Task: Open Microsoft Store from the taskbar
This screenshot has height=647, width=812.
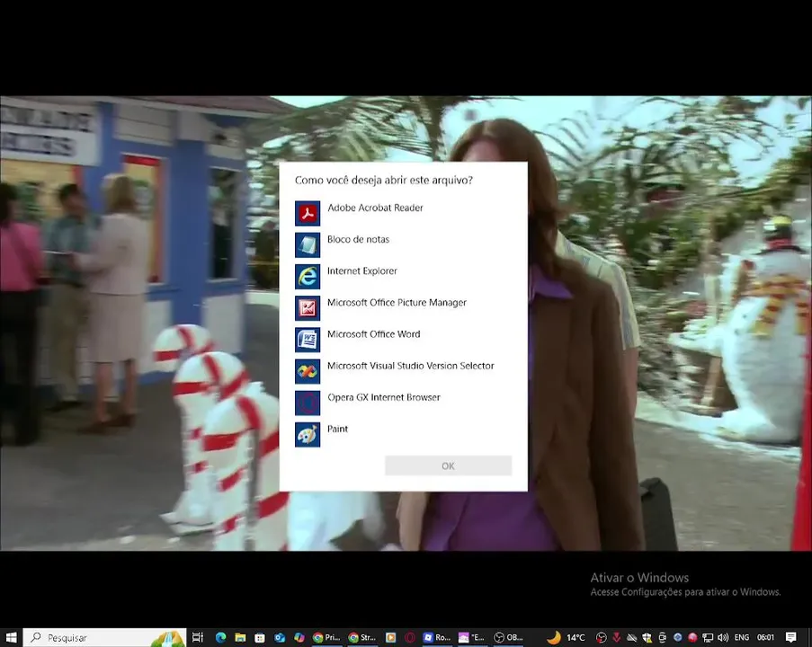Action: tap(260, 637)
